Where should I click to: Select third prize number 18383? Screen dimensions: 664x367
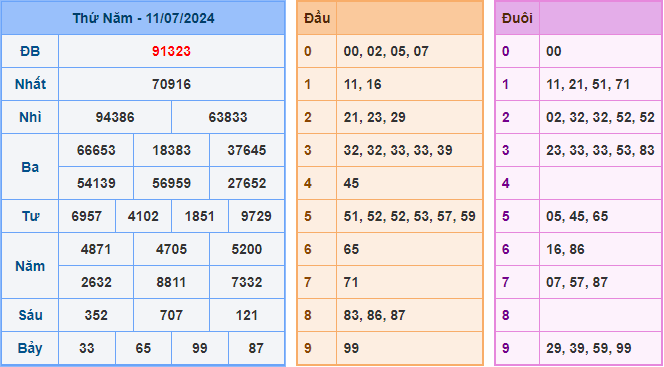[x=172, y=150]
